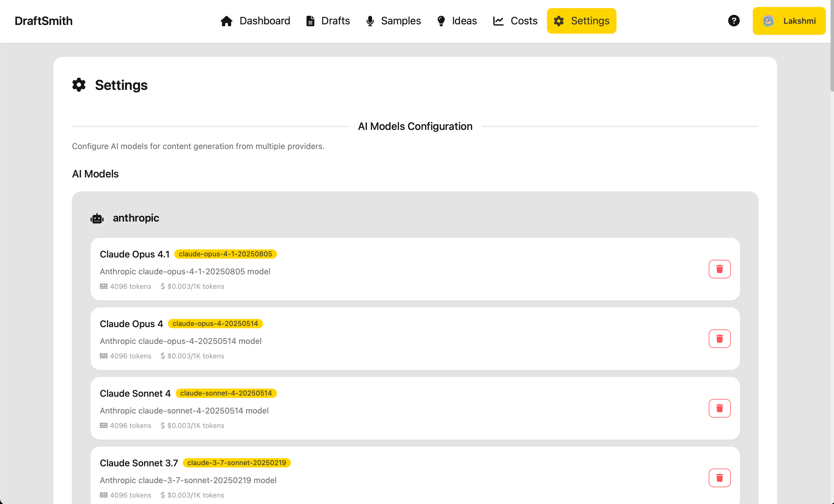This screenshot has height=504, width=834.
Task: Click the claude-opus-4-20250514 badge
Action: point(215,324)
